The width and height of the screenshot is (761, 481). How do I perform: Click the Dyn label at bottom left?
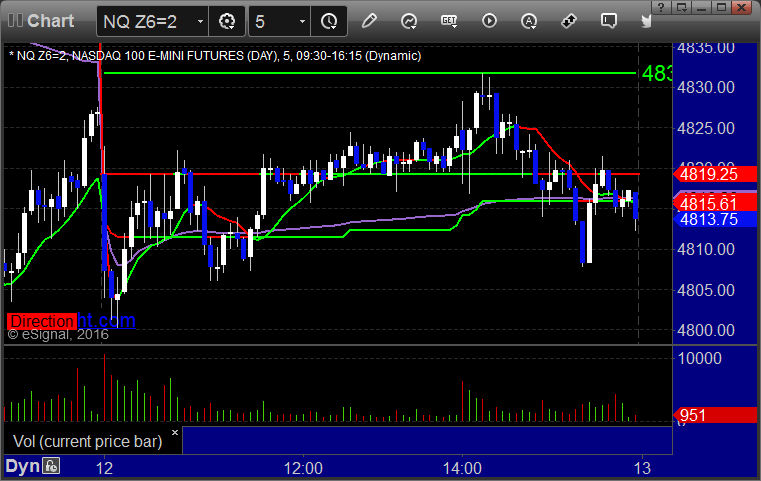[23, 466]
